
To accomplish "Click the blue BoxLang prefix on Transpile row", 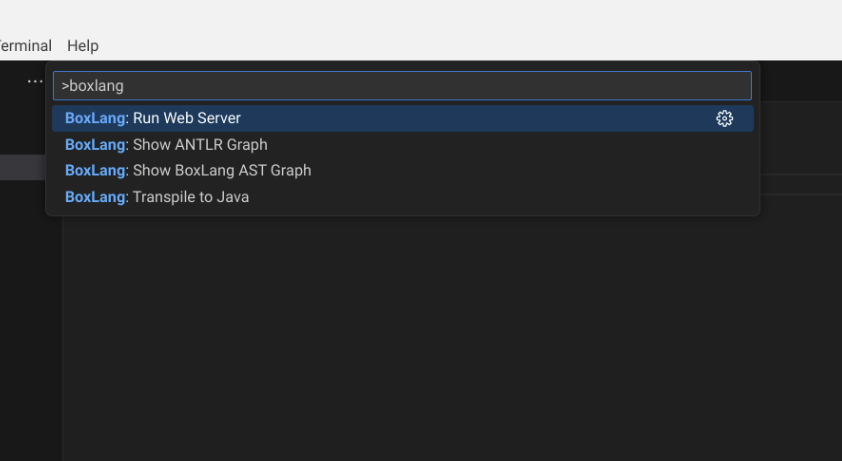I will coord(95,197).
